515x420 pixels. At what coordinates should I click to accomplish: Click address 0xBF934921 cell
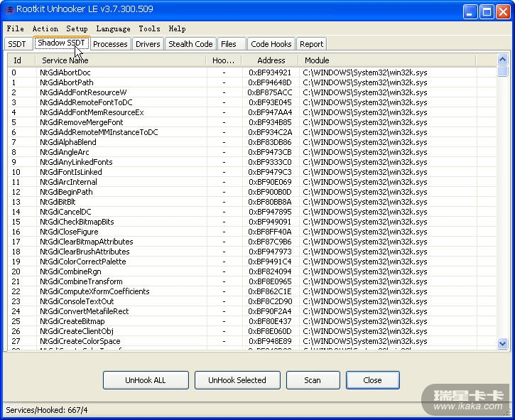(x=270, y=72)
